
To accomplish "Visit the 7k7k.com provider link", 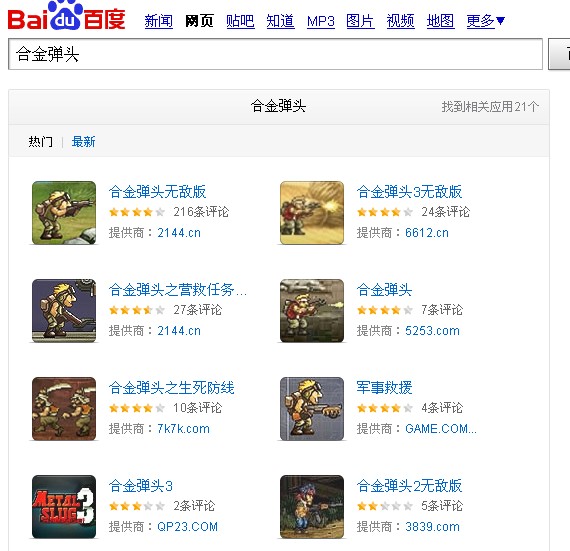I will [x=183, y=429].
